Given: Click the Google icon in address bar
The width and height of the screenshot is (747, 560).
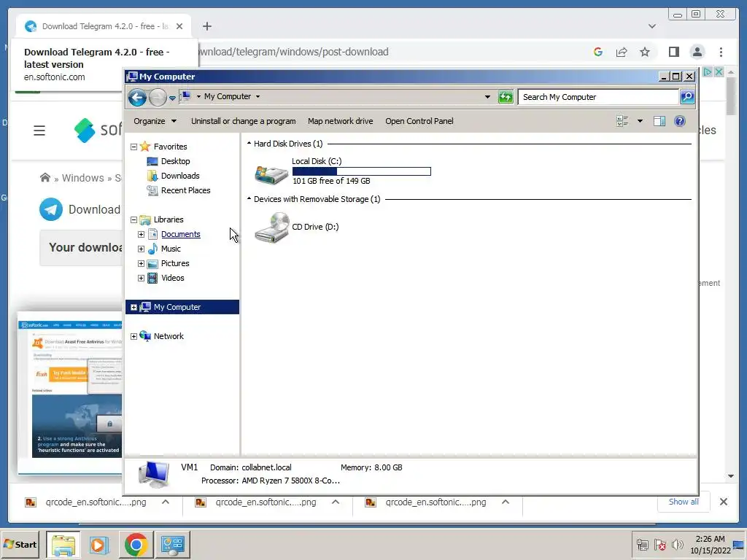Looking at the screenshot, I should pos(598,52).
